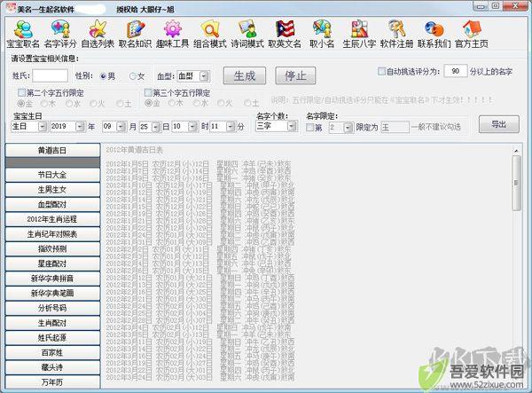
Task: Open the 分析号码 sidebar item
Action: (x=52, y=308)
